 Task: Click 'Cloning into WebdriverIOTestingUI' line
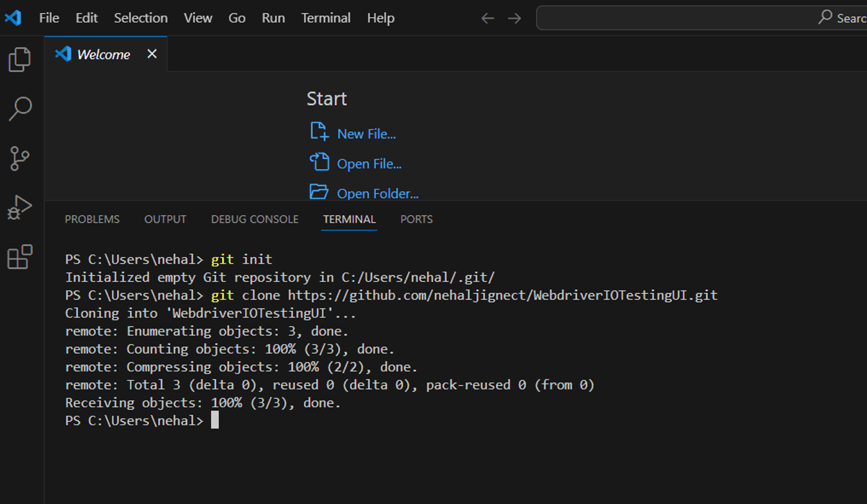point(211,313)
